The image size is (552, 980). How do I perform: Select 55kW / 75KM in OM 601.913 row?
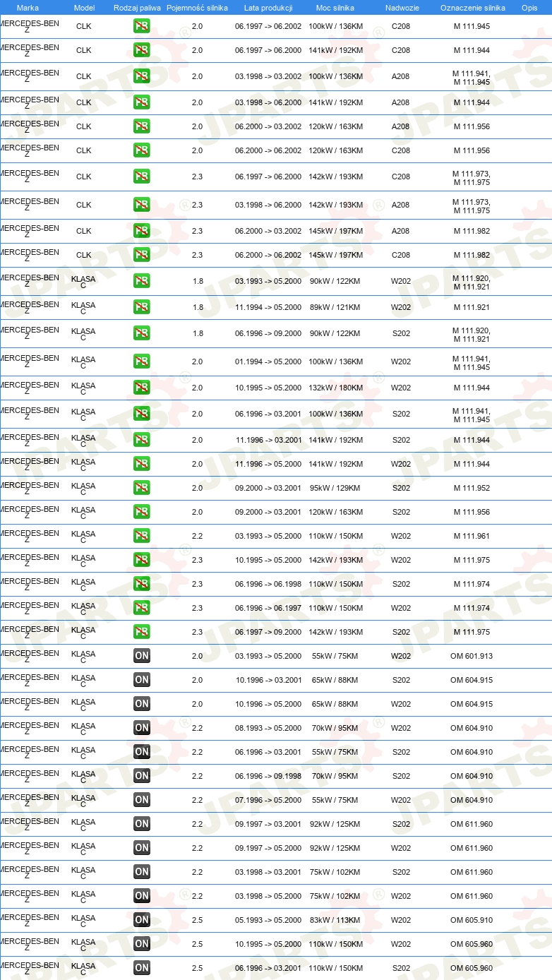point(335,656)
